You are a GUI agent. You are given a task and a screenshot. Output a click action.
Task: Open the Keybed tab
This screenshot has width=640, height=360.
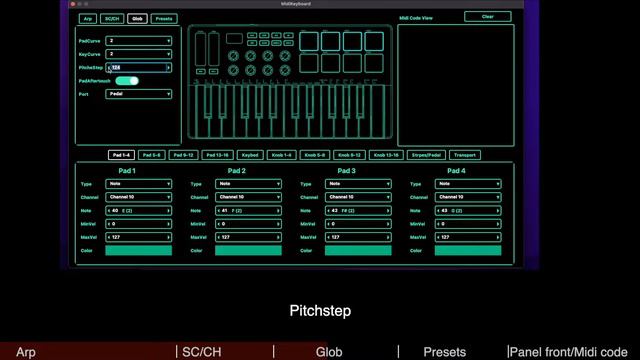click(250, 155)
